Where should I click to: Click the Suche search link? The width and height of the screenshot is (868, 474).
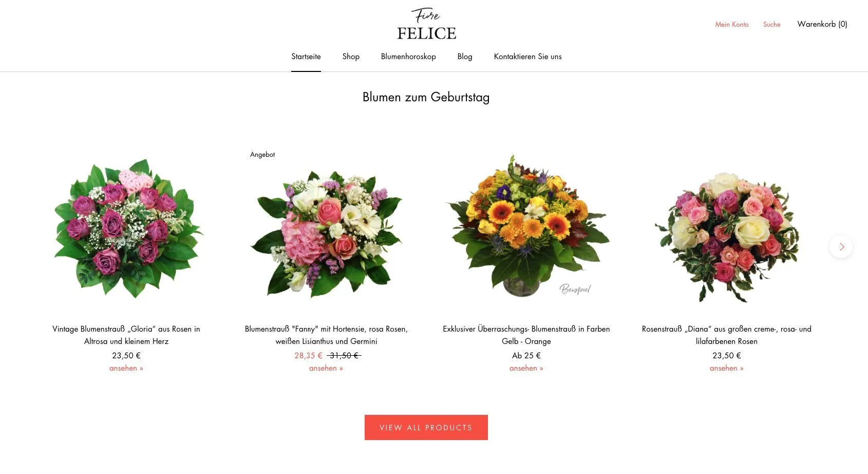[x=771, y=24]
